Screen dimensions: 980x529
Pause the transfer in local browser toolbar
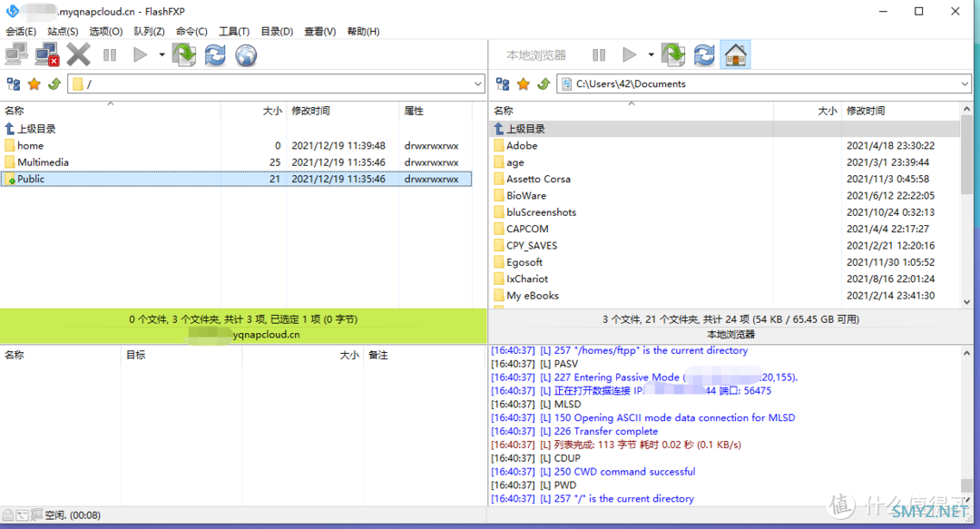(599, 55)
